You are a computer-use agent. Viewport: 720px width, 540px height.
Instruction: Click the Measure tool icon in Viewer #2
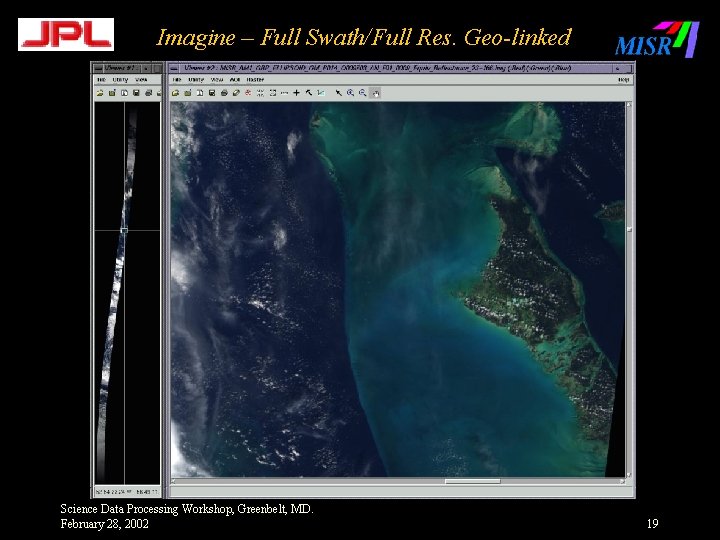pyautogui.click(x=285, y=93)
